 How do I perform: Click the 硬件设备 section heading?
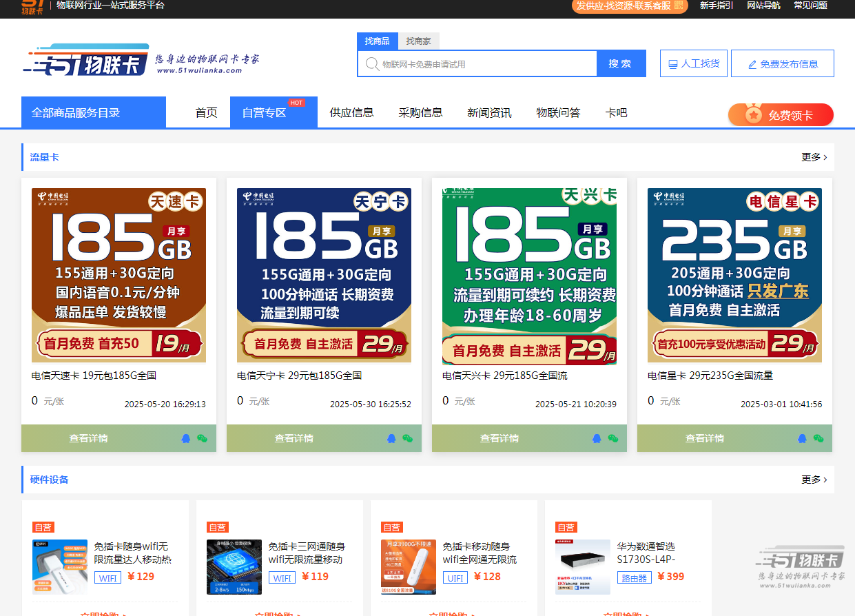pos(49,480)
